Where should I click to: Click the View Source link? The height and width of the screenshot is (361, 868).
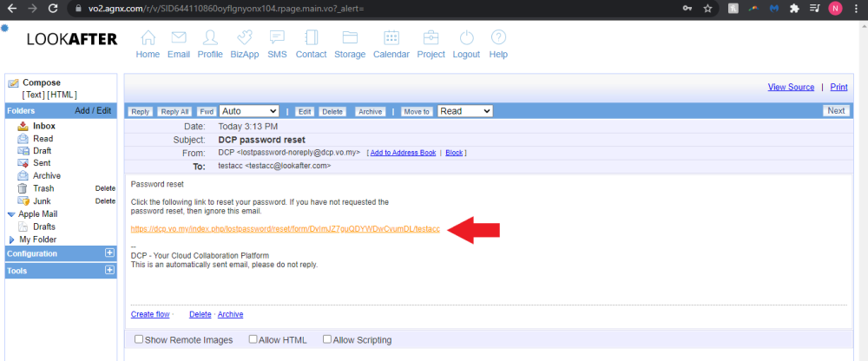(791, 87)
